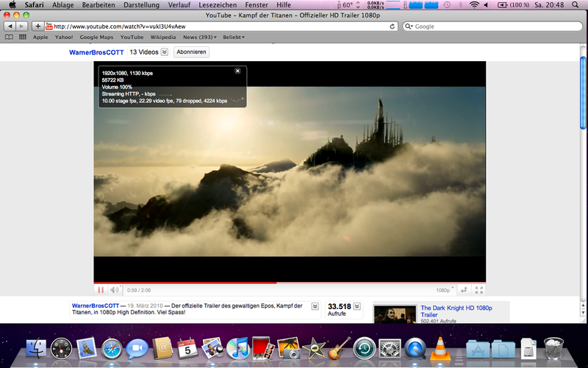Image resolution: width=588 pixels, height=368 pixels.
Task: Expand the 13 Videos dropdown arrow
Action: pyautogui.click(x=165, y=52)
